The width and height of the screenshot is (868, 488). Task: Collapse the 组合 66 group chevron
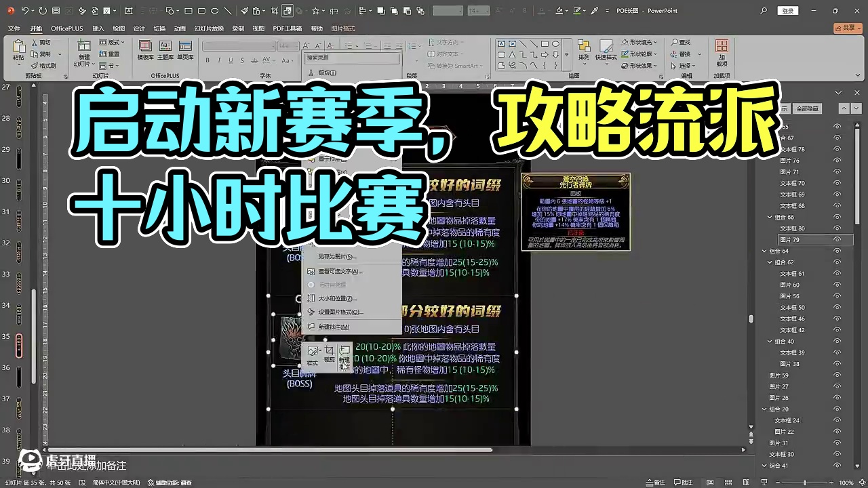point(770,216)
